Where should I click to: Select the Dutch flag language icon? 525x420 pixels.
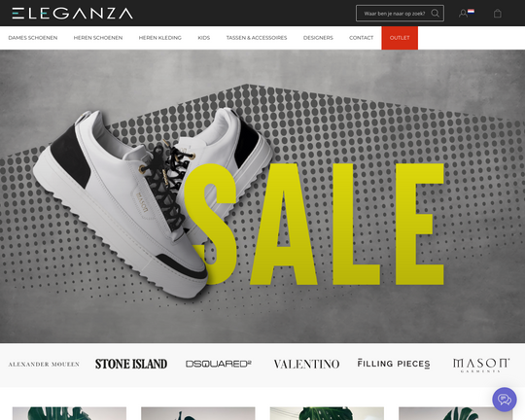point(471,12)
